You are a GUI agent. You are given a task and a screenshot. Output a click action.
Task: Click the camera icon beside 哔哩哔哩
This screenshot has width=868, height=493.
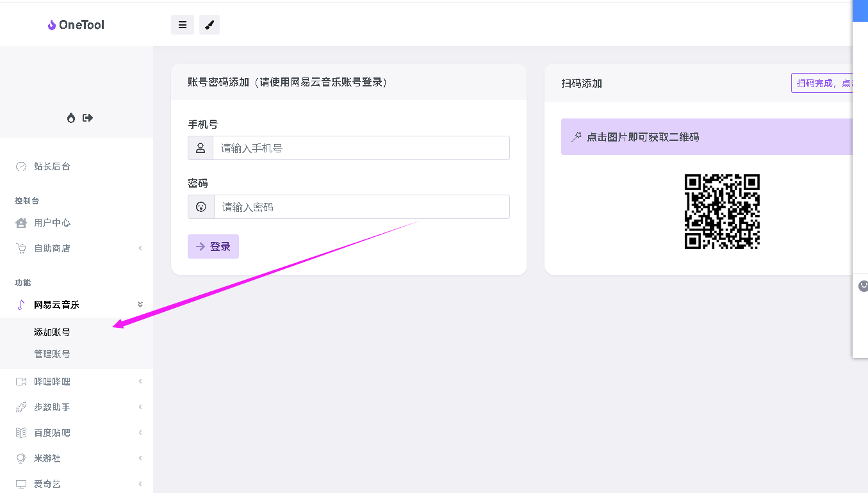21,382
